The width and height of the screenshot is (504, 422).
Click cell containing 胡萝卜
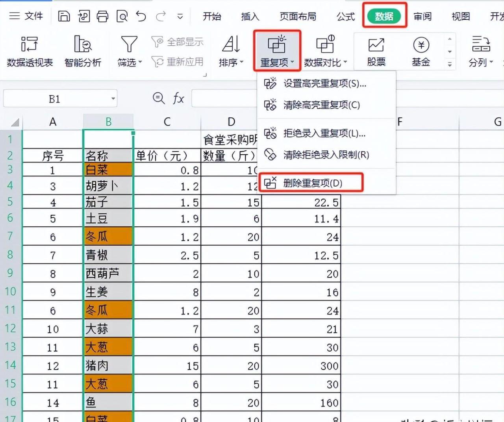[x=108, y=186]
